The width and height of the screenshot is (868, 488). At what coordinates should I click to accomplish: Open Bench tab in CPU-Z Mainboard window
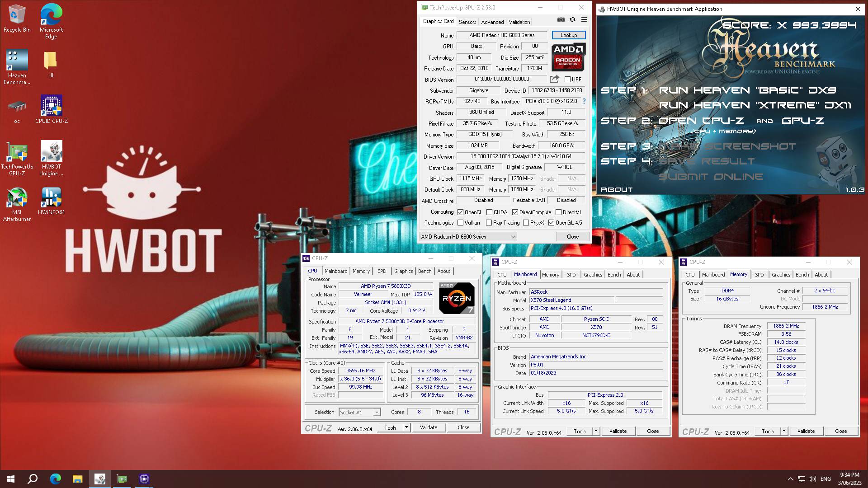pos(614,275)
